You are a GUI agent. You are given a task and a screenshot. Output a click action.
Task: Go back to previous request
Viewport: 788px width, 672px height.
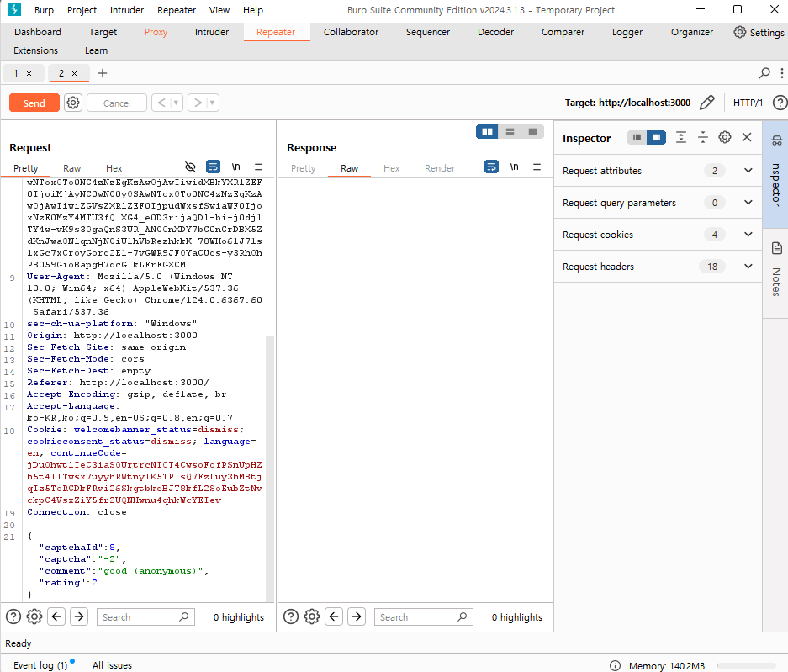[161, 103]
